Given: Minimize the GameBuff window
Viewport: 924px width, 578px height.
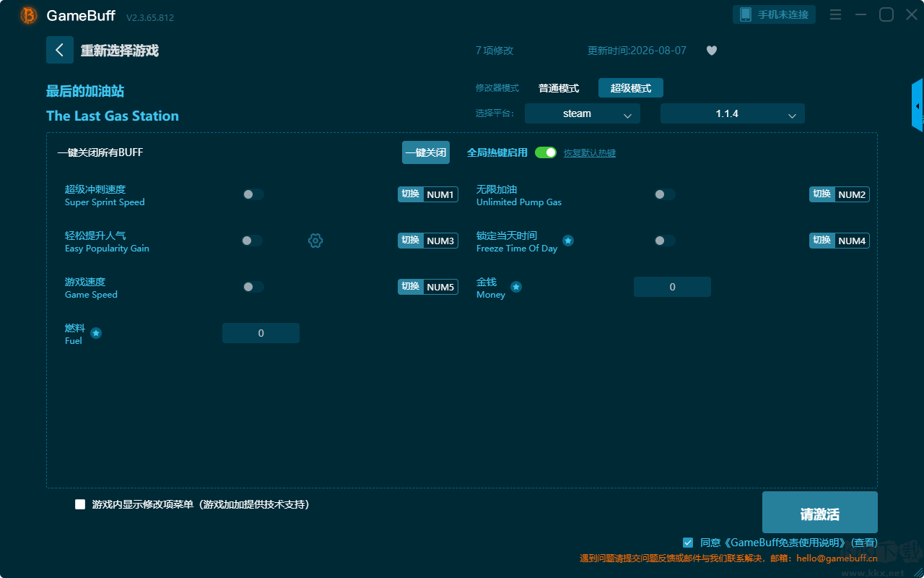Looking at the screenshot, I should tap(860, 14).
